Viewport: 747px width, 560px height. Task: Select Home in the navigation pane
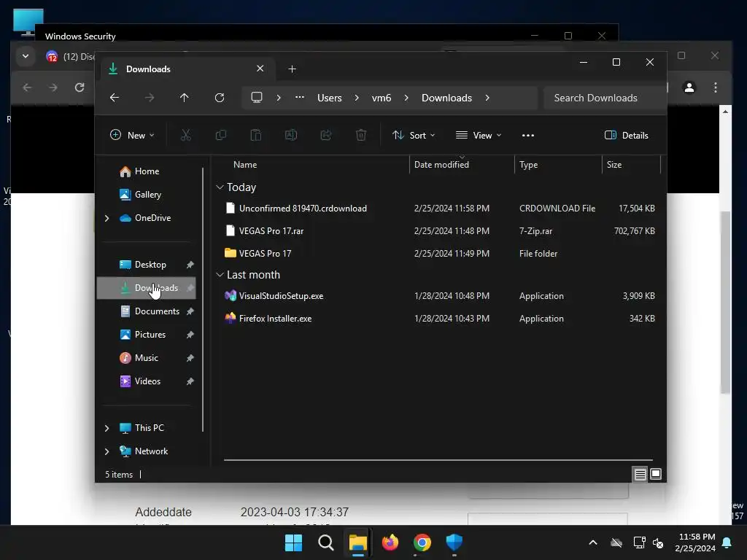pos(147,171)
